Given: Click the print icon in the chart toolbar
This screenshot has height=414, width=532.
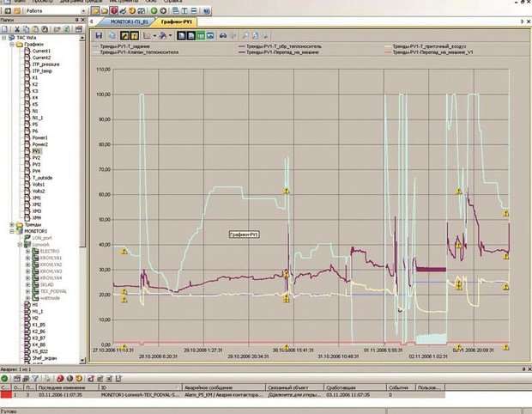Looking at the screenshot, I should click(x=112, y=36).
